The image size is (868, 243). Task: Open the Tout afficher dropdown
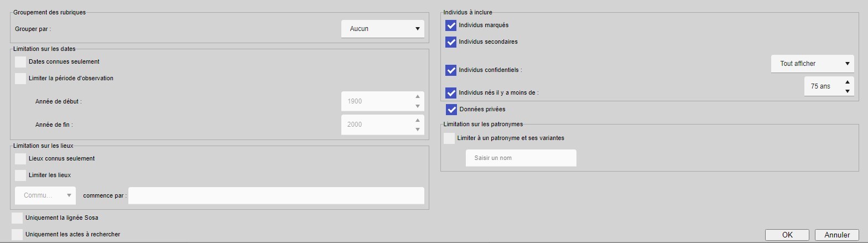[x=813, y=64]
